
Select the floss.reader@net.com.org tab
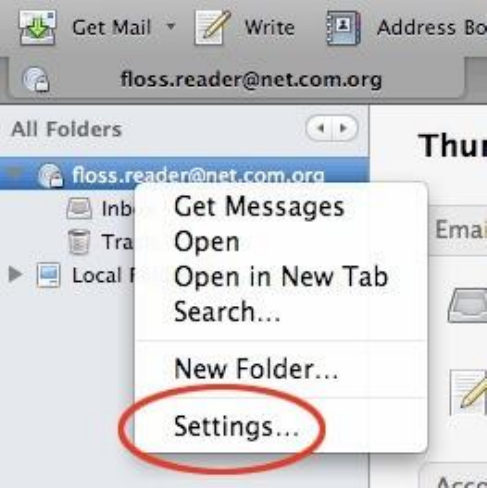236,80
